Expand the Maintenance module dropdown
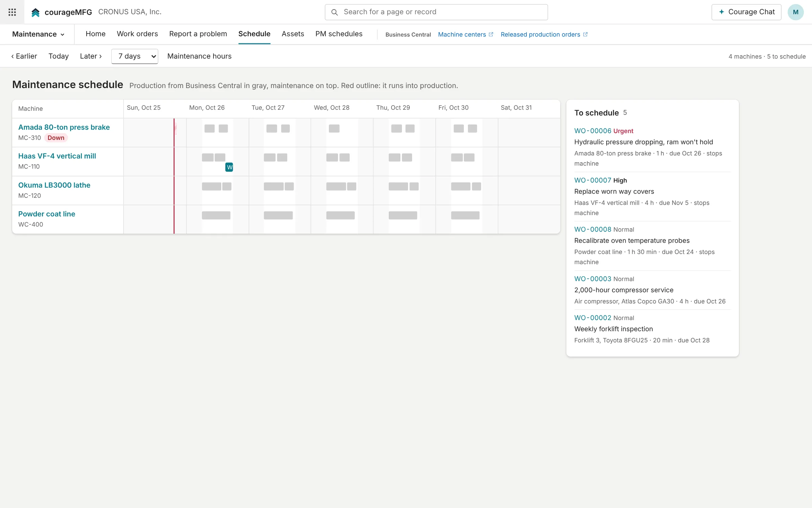This screenshot has width=812, height=508. [x=38, y=34]
